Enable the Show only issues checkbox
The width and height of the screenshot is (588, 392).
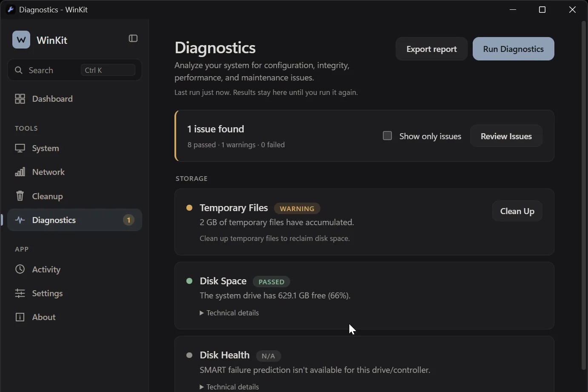(x=387, y=136)
